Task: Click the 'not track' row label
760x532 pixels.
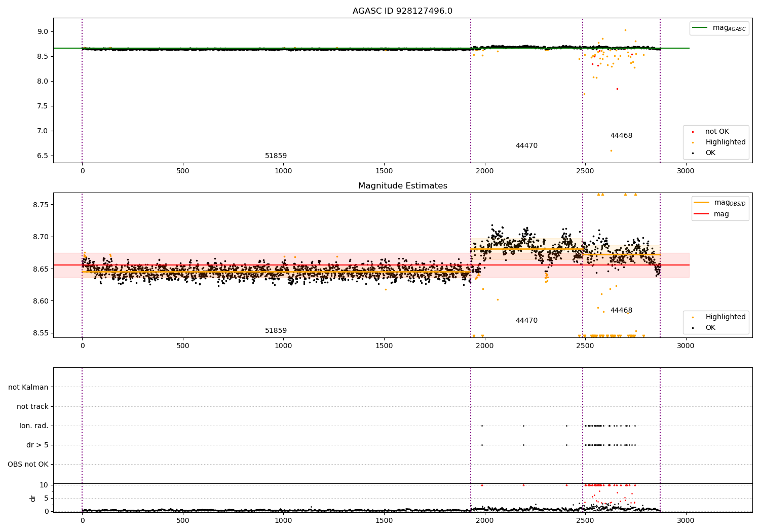Action: pyautogui.click(x=32, y=406)
